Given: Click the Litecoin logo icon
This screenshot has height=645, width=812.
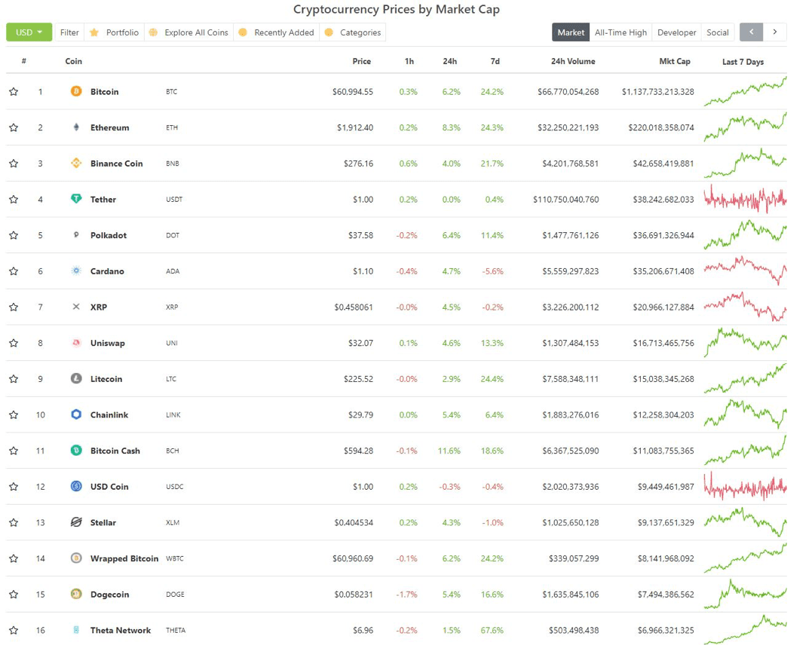Looking at the screenshot, I should tap(76, 378).
